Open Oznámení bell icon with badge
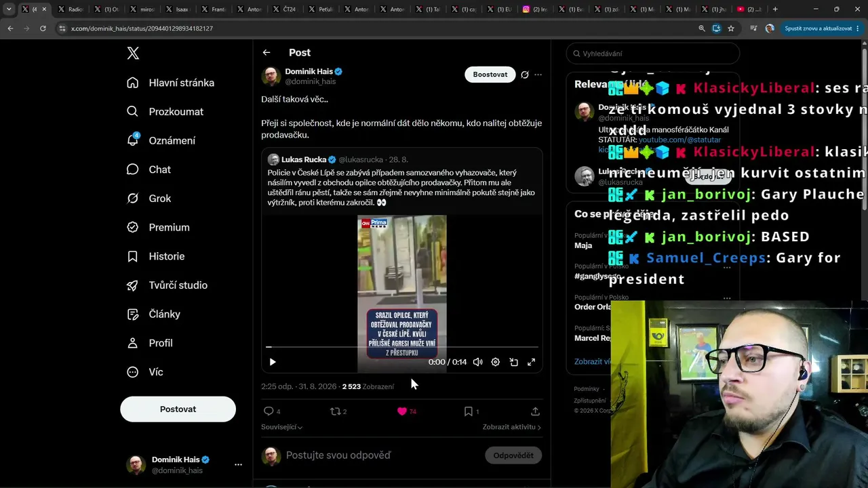The width and height of the screenshot is (868, 488). click(133, 140)
